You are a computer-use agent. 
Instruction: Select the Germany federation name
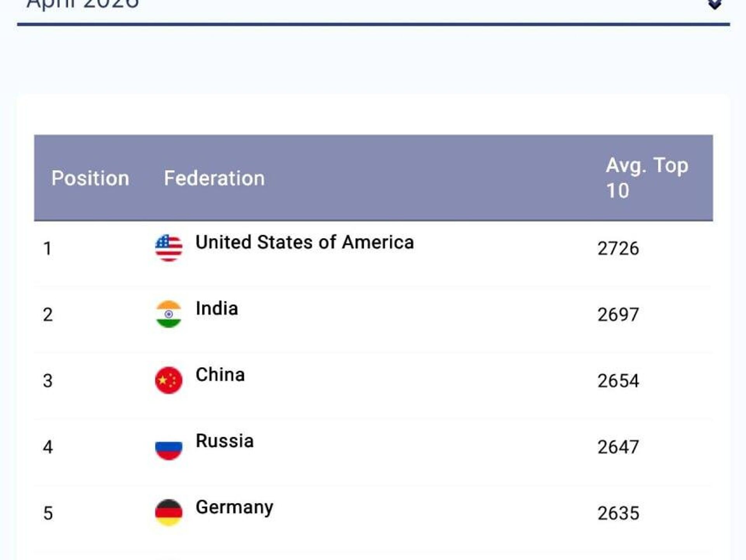tap(234, 507)
